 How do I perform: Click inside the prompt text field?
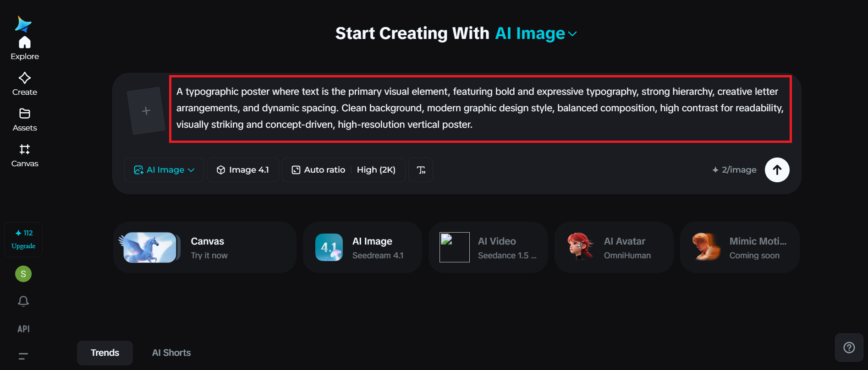coord(480,109)
